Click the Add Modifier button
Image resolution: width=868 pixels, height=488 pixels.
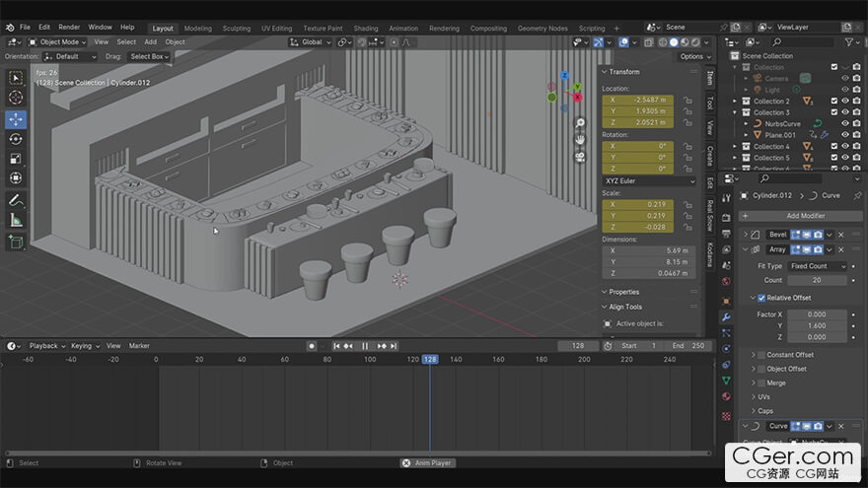805,215
